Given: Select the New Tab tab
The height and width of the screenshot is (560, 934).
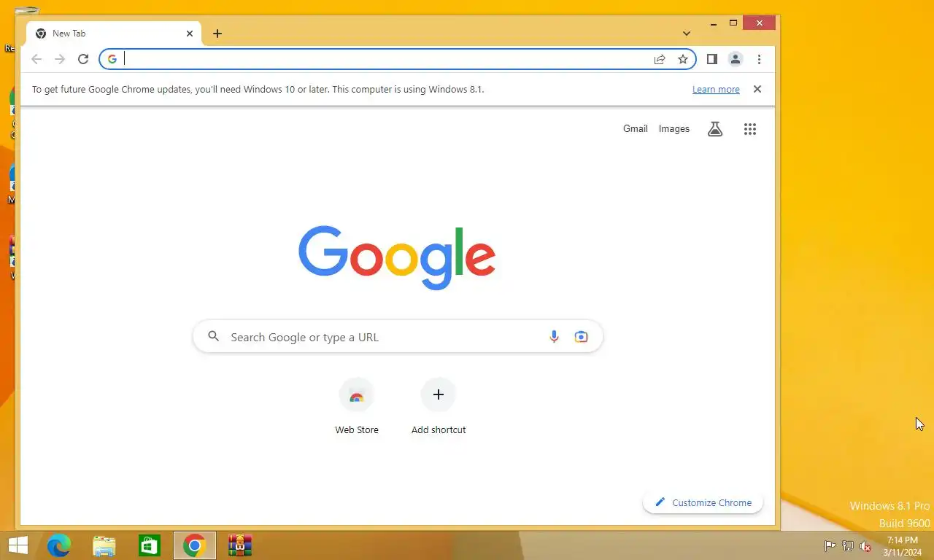Looking at the screenshot, I should 114,34.
